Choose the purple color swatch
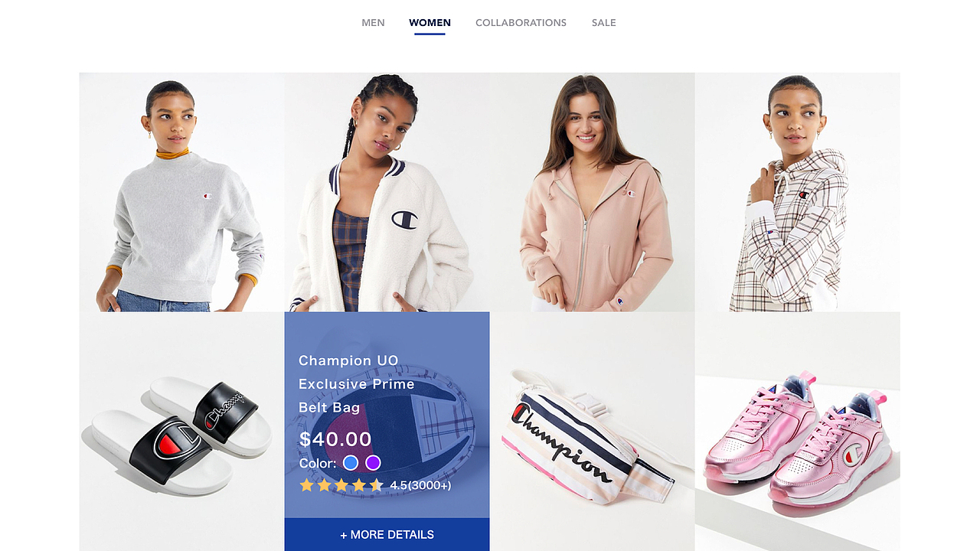The height and width of the screenshot is (551, 980). [373, 463]
